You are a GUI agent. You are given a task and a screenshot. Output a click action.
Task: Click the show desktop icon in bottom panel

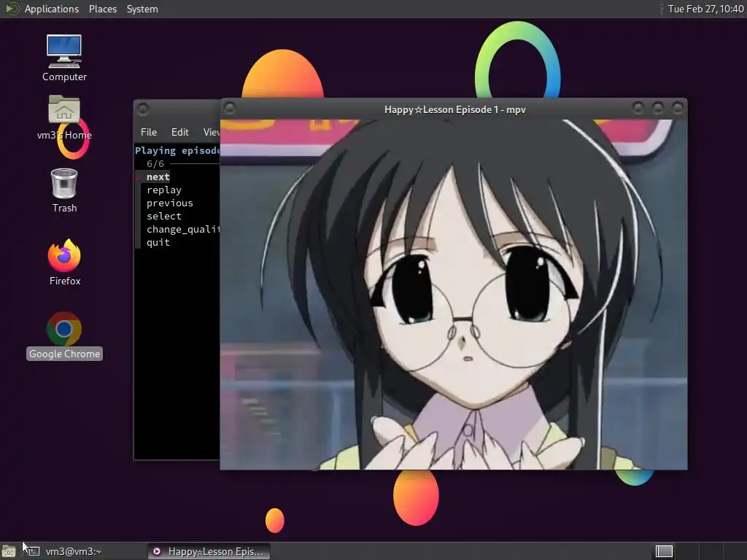[8, 551]
